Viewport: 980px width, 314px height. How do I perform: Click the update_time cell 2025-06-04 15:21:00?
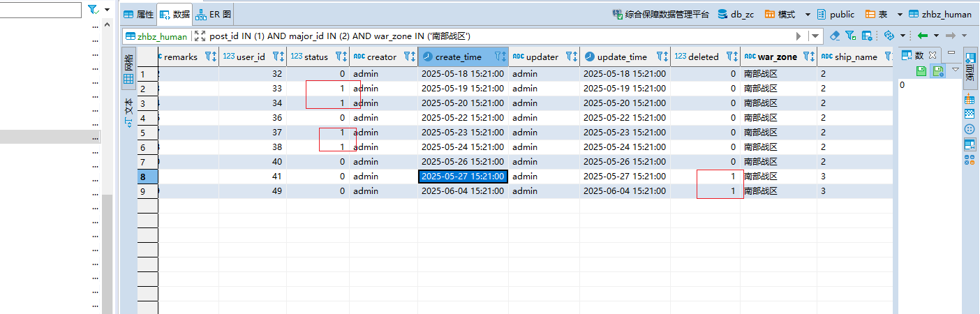(x=625, y=191)
